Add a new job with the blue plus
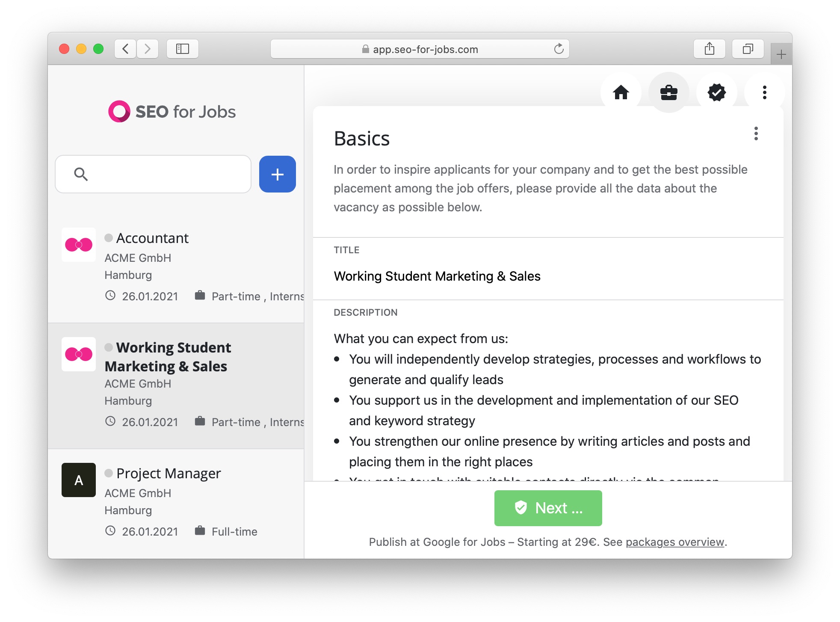 (277, 174)
